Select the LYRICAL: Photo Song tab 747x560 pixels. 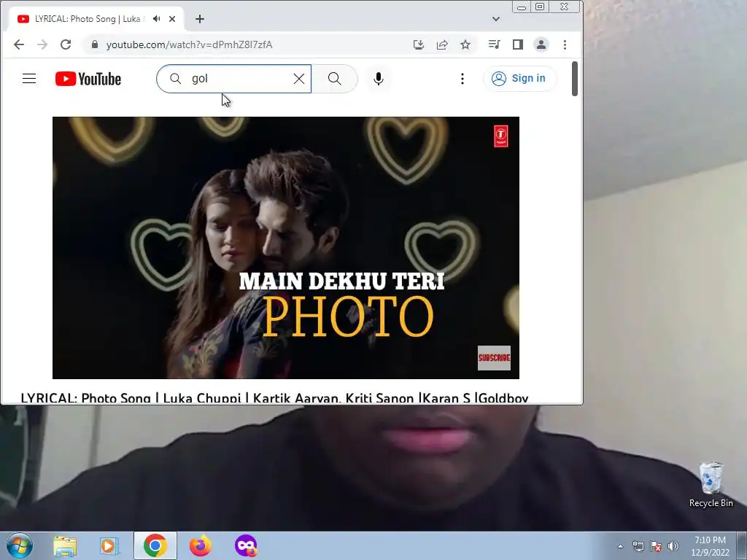(96, 19)
